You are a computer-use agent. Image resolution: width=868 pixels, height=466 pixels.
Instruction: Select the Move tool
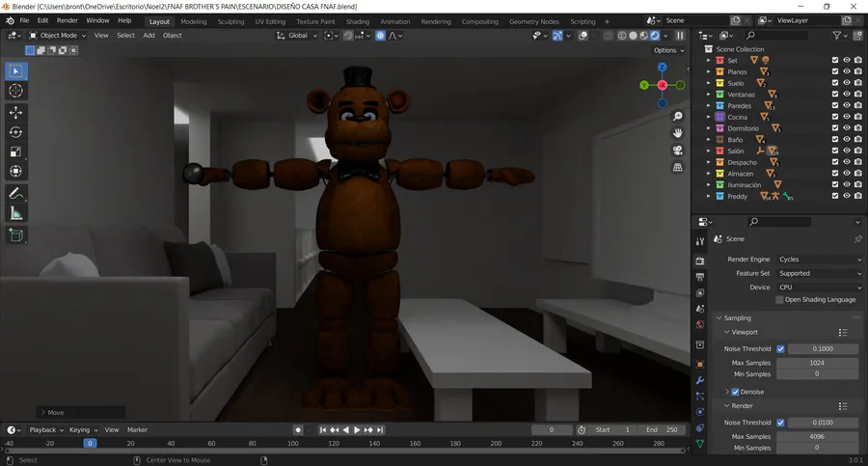[x=16, y=113]
